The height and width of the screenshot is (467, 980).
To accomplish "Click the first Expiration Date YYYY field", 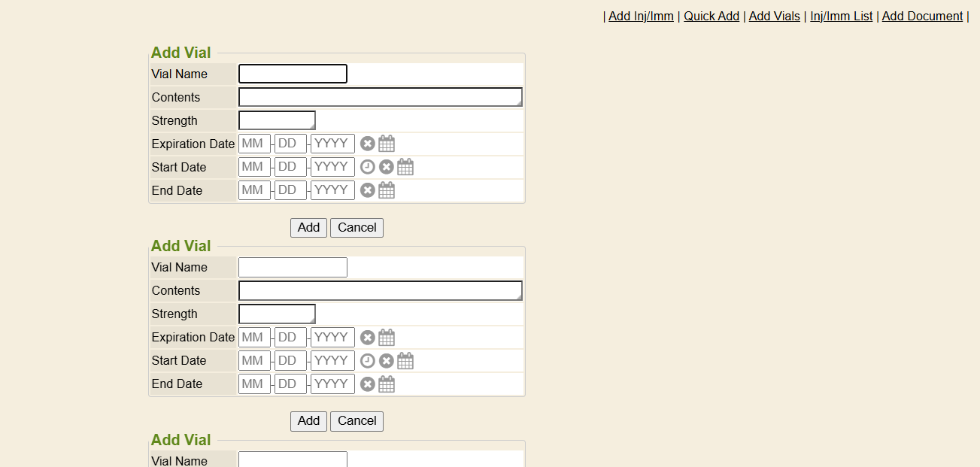I will click(332, 144).
